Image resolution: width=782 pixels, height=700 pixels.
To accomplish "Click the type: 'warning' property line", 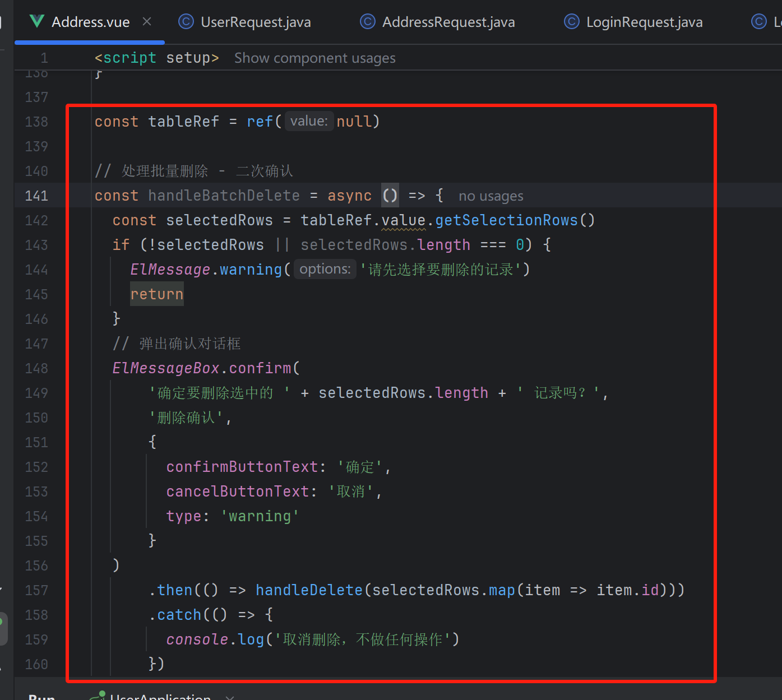I will coord(233,516).
